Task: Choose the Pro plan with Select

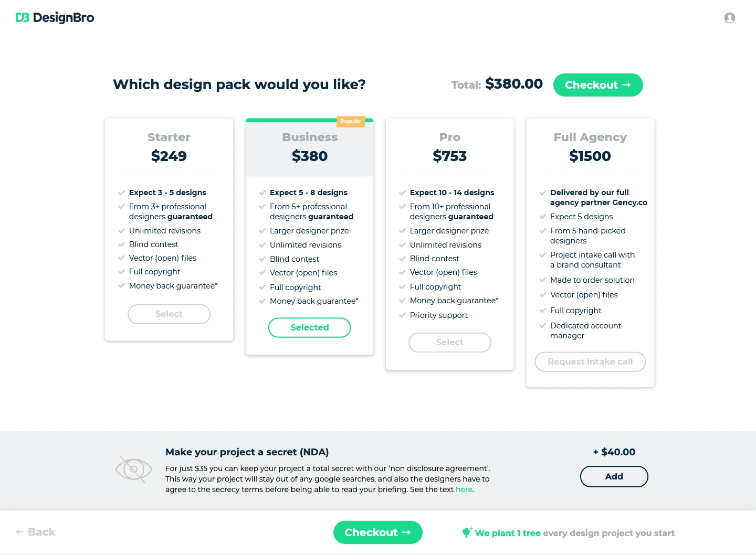Action: 449,342
